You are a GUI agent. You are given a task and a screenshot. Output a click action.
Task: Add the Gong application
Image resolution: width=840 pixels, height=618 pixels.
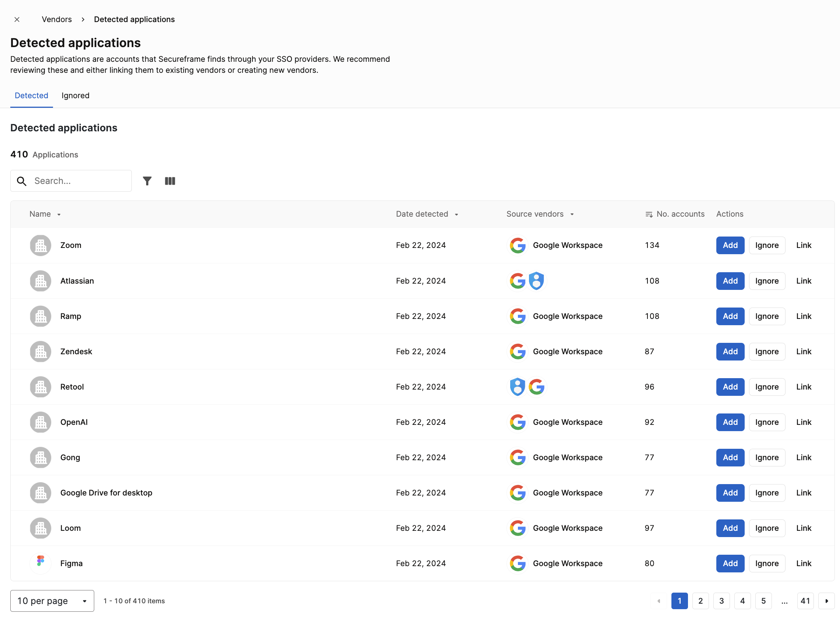[x=730, y=458]
